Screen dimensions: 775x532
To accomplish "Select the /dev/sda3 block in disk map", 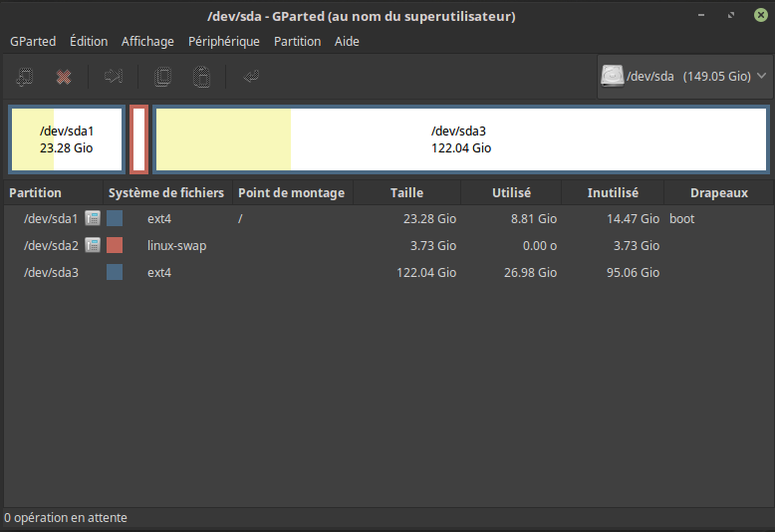I will pyautogui.click(x=460, y=139).
